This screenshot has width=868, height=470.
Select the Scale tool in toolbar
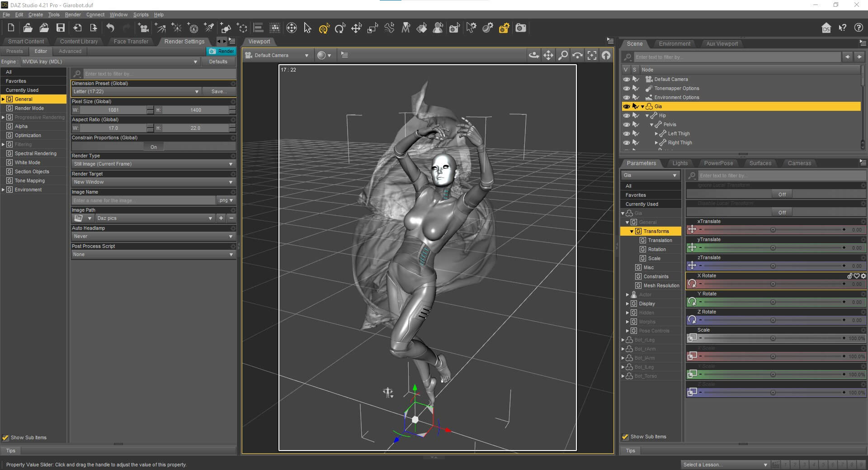tap(373, 28)
